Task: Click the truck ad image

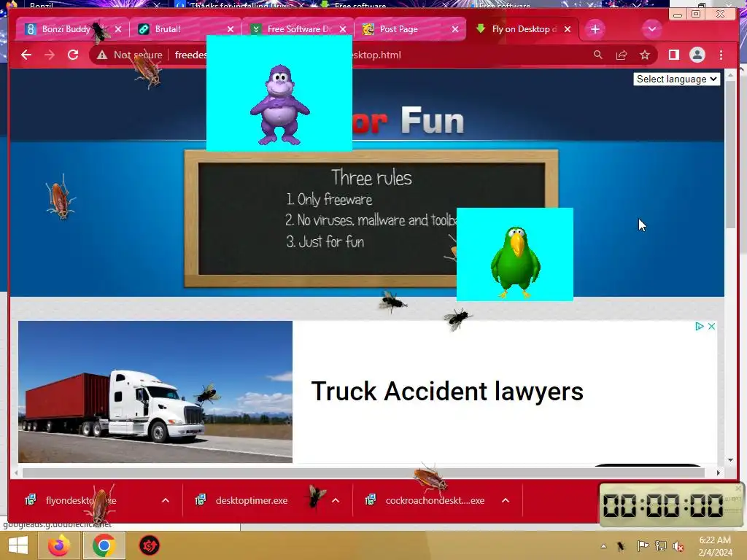Action: coord(155,392)
